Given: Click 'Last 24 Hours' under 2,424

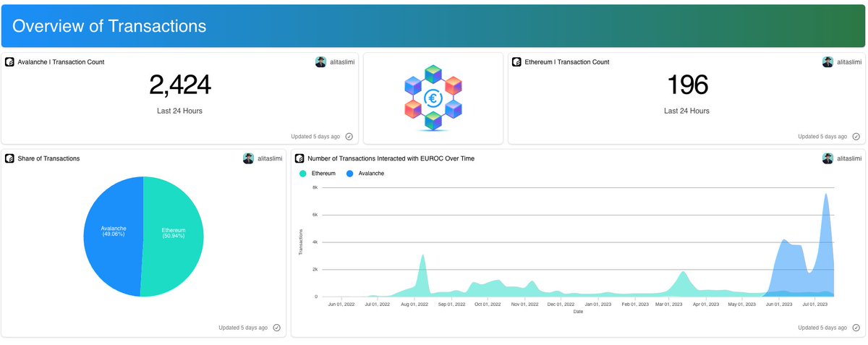Looking at the screenshot, I should point(179,111).
